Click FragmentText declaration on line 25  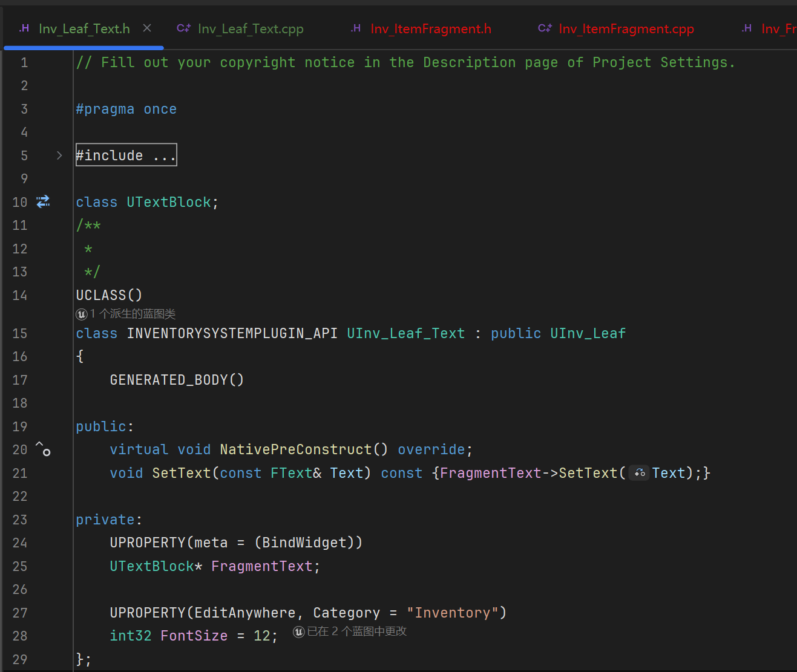point(261,566)
